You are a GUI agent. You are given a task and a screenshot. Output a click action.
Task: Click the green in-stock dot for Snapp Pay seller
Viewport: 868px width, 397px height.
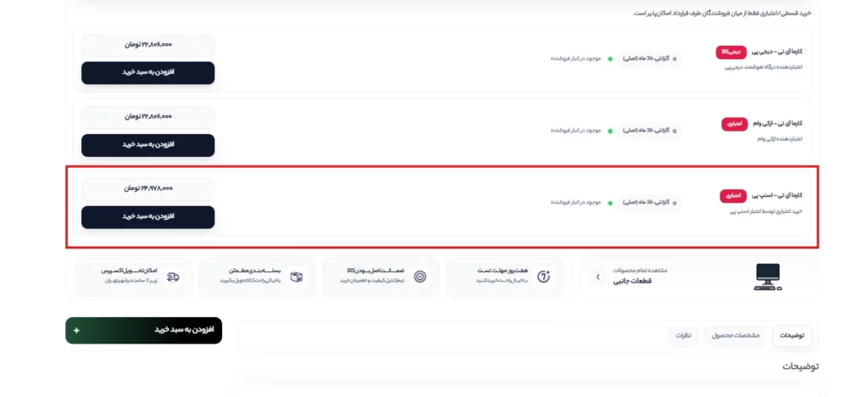click(x=610, y=203)
